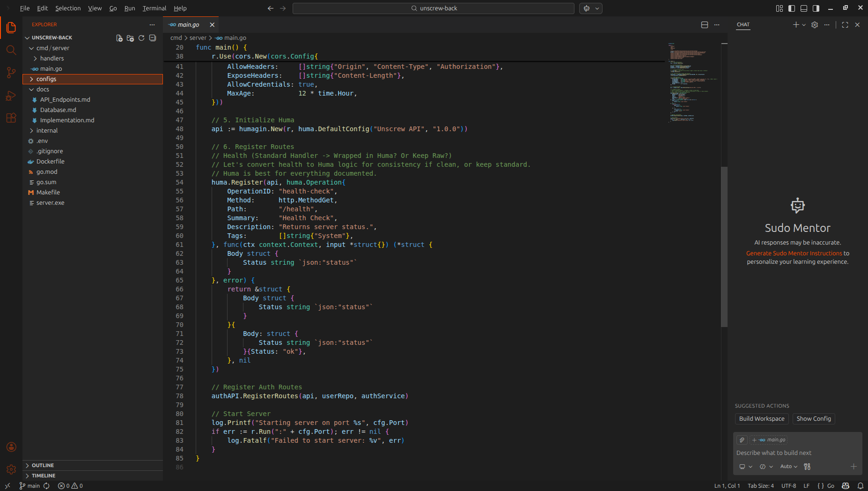The image size is (868, 491).
Task: Open the Customize Layout control
Action: (780, 8)
